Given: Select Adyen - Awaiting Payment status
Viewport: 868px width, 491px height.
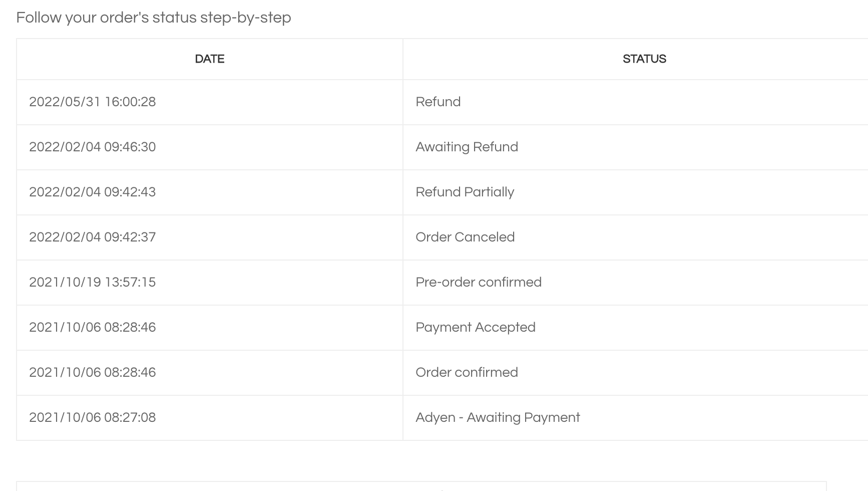Looking at the screenshot, I should point(498,418).
